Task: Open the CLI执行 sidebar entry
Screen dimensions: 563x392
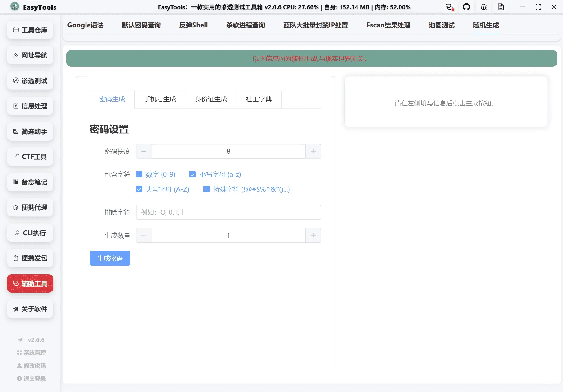Action: pyautogui.click(x=30, y=233)
